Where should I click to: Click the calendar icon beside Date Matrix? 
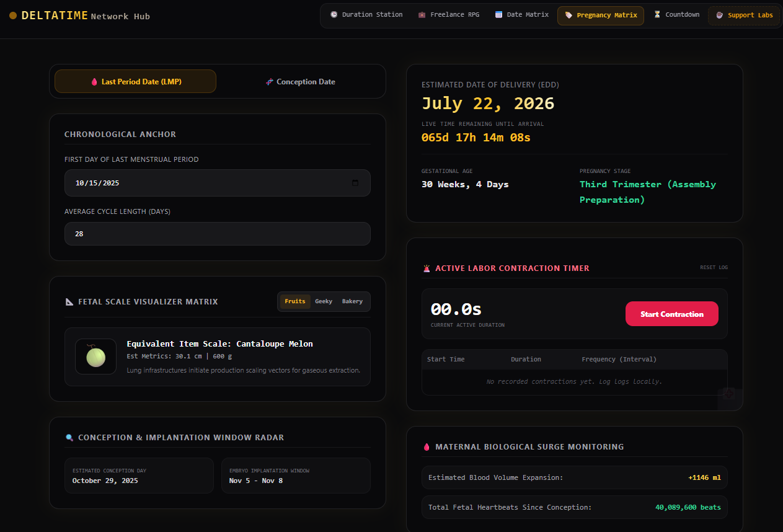[x=498, y=15]
